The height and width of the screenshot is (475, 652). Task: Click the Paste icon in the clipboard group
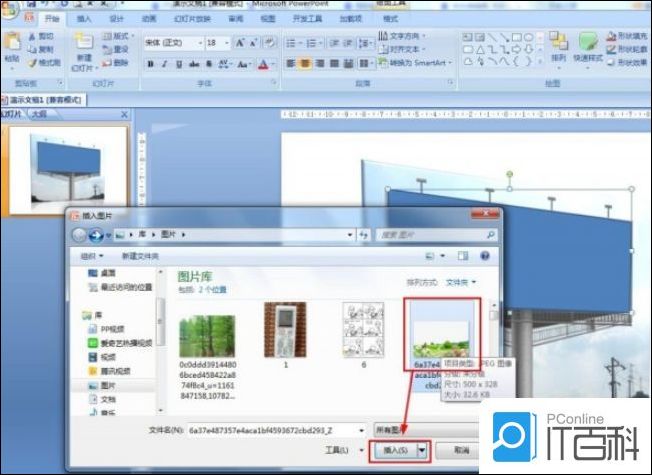tap(12, 46)
